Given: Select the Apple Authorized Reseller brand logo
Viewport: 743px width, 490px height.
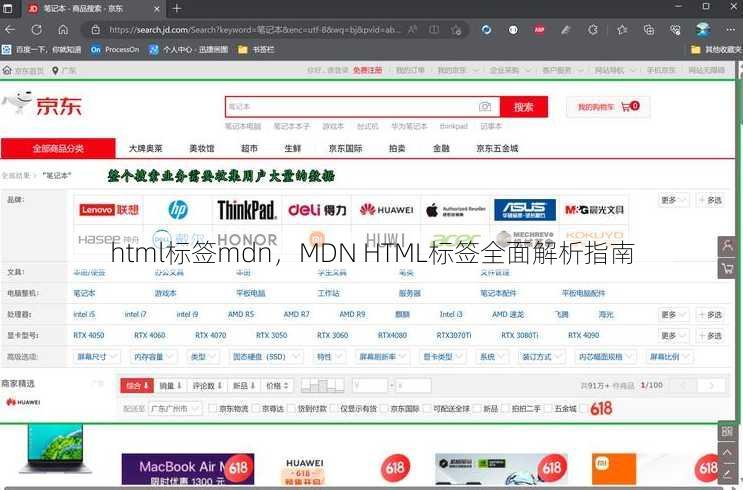Looking at the screenshot, I should point(455,209).
